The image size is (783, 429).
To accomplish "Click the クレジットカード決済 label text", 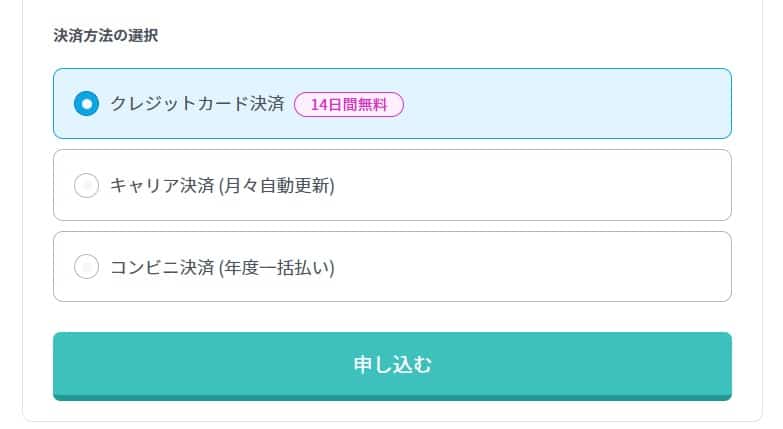I will pos(197,104).
